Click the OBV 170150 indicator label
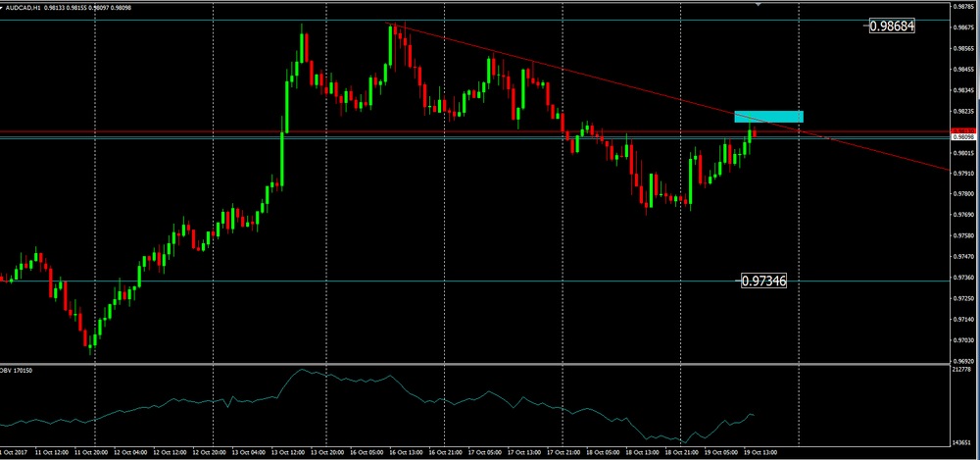This screenshot has height=460, width=980. [17, 371]
